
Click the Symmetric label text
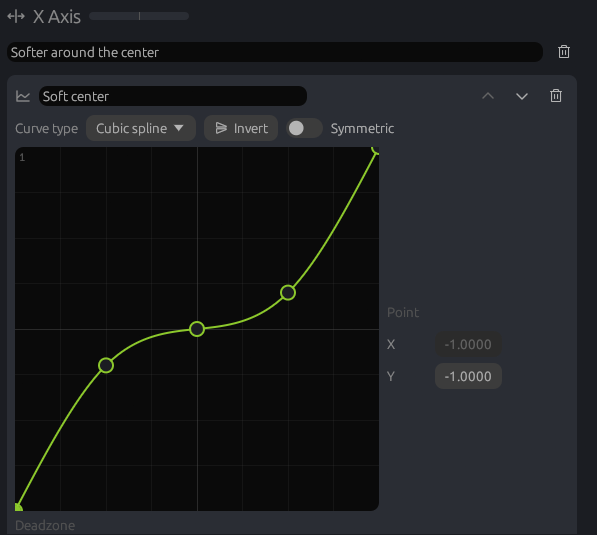[362, 129]
